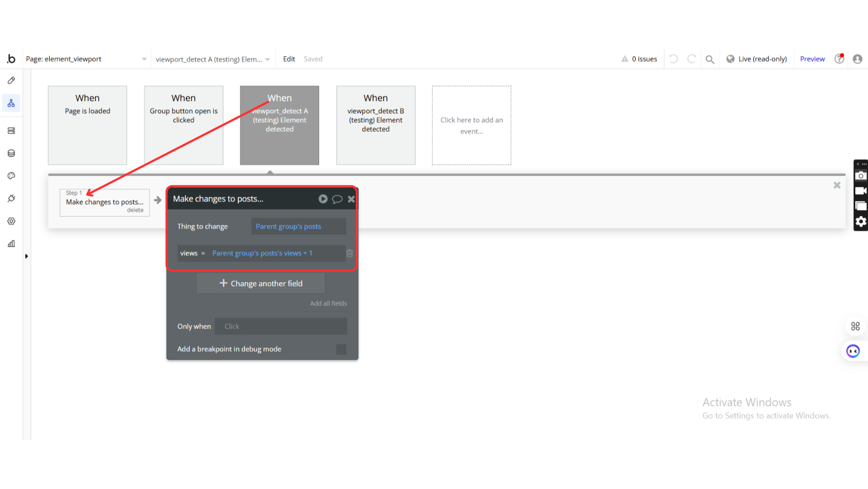Click 'Change another field' button
The width and height of the screenshot is (868, 489).
pyautogui.click(x=261, y=284)
